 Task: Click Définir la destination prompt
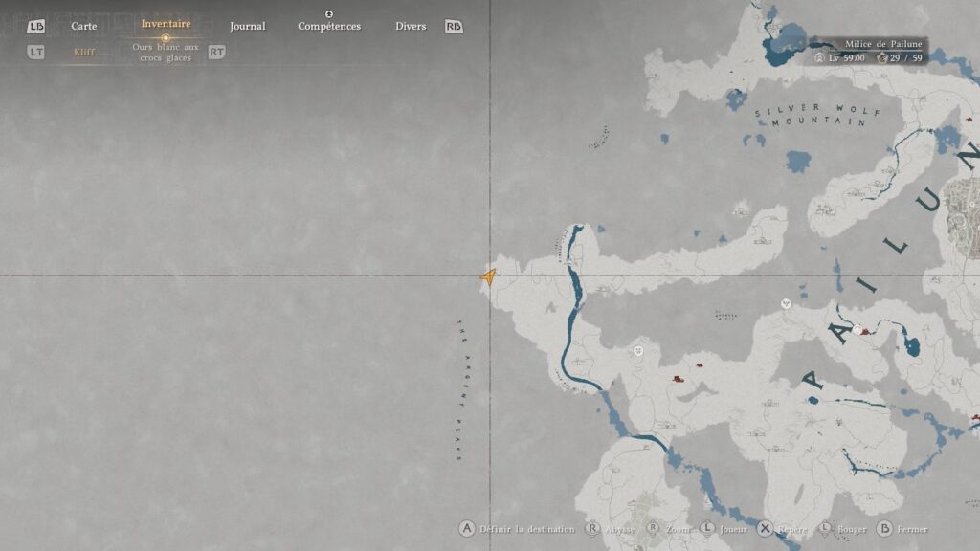click(527, 529)
